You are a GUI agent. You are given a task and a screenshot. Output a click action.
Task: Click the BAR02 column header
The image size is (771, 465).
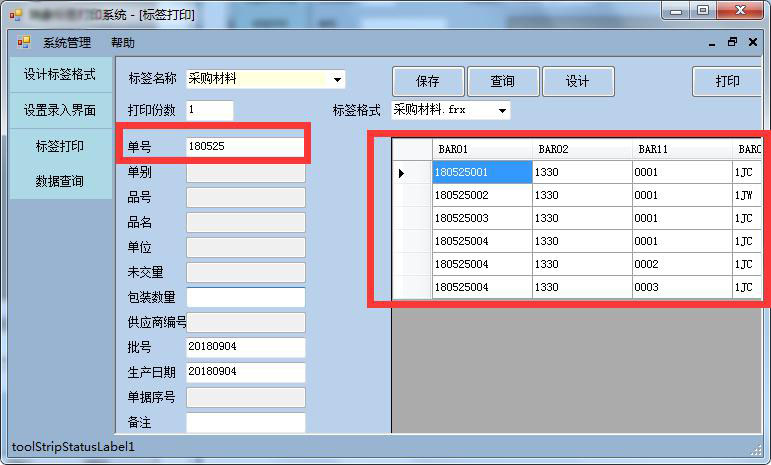click(x=580, y=149)
